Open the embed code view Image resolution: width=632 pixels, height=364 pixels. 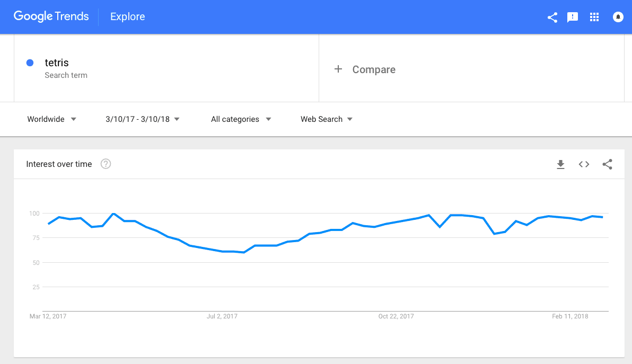(584, 164)
